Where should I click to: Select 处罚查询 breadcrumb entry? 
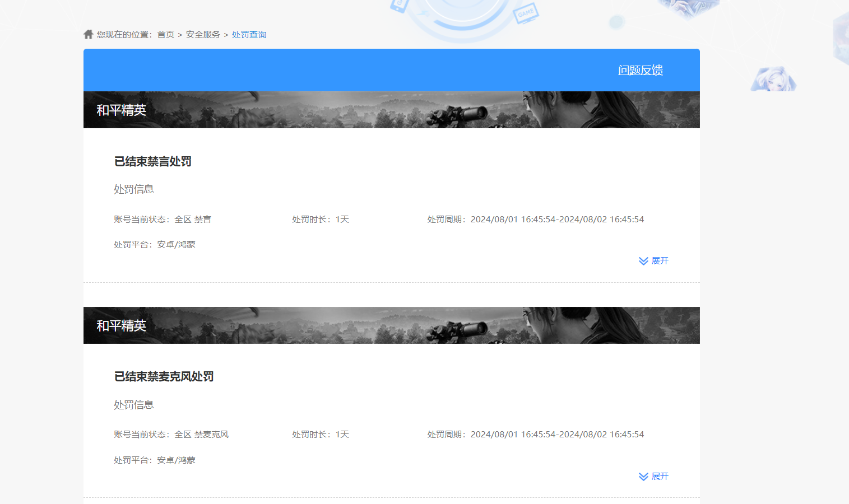[249, 34]
